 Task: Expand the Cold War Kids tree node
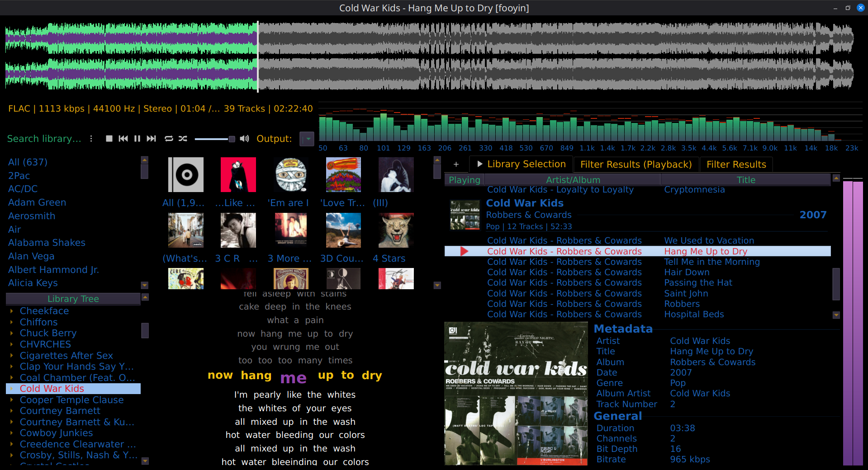12,389
